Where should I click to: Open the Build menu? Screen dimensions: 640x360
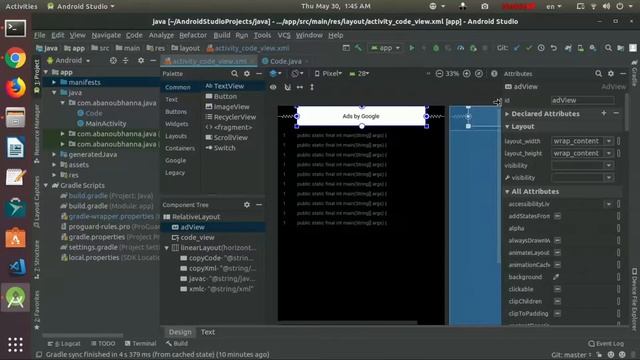[222, 35]
